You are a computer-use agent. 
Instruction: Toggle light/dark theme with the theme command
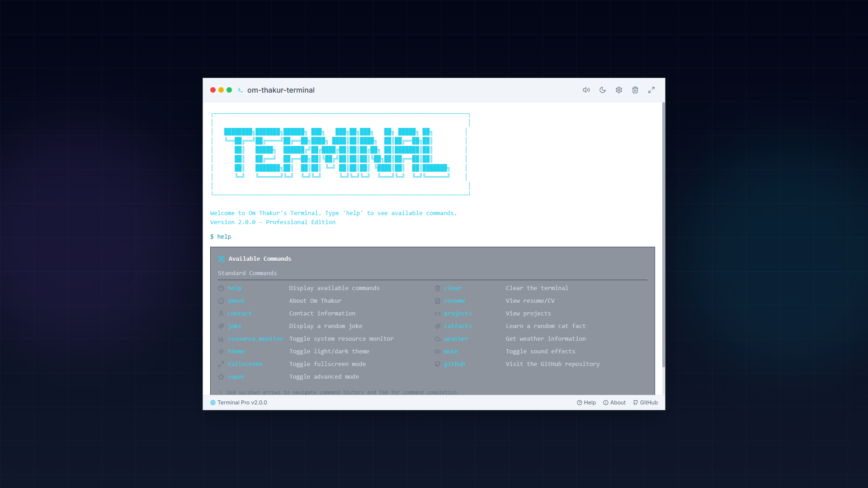(x=236, y=351)
